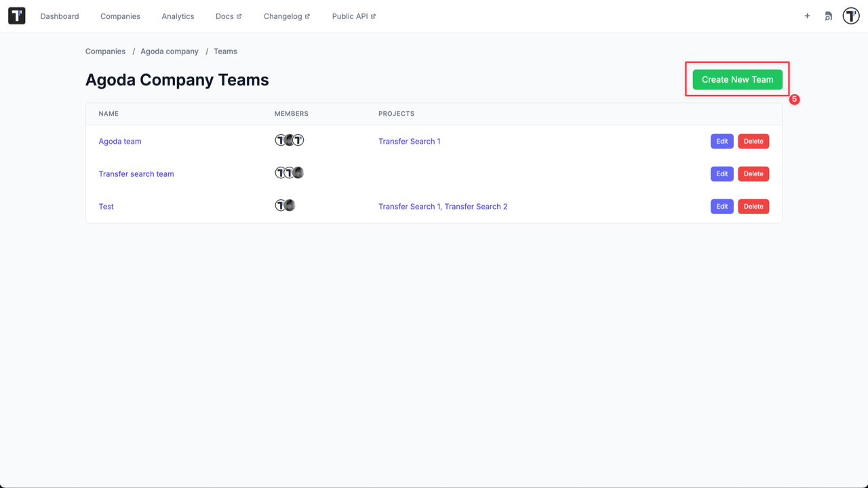Open the Dashboard navigation item
Image resolution: width=868 pixels, height=488 pixels.
tap(60, 16)
